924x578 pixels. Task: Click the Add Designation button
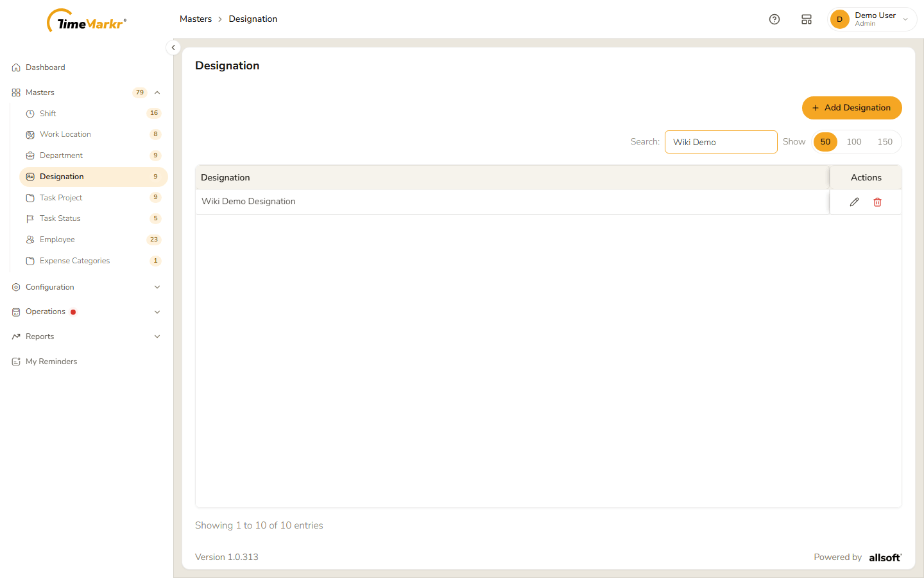[x=851, y=108]
